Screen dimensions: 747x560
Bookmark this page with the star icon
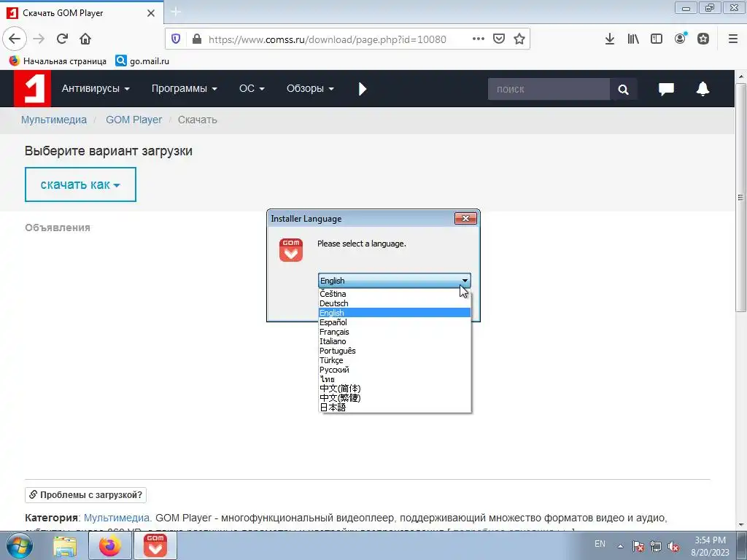click(x=519, y=39)
